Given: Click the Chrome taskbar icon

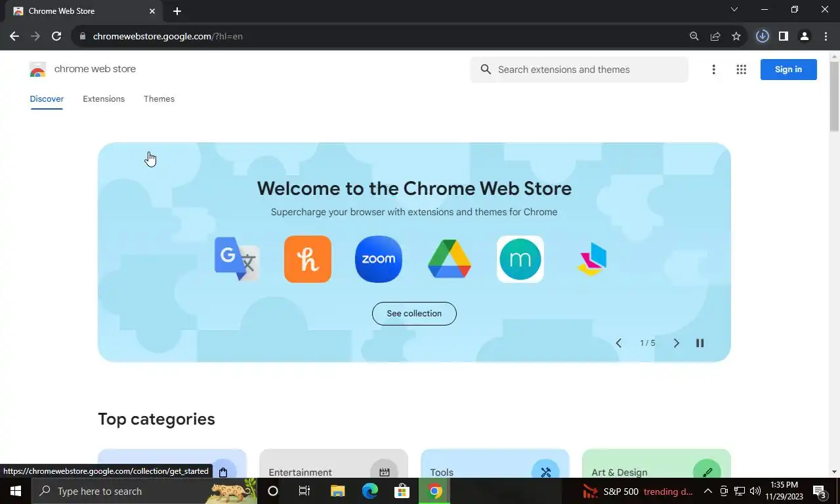Looking at the screenshot, I should click(x=435, y=491).
